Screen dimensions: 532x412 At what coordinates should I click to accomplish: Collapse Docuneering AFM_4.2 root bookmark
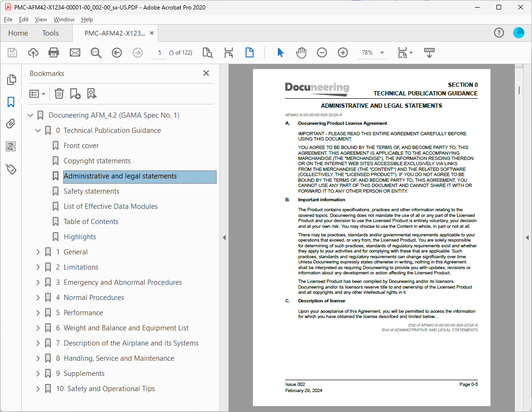30,115
